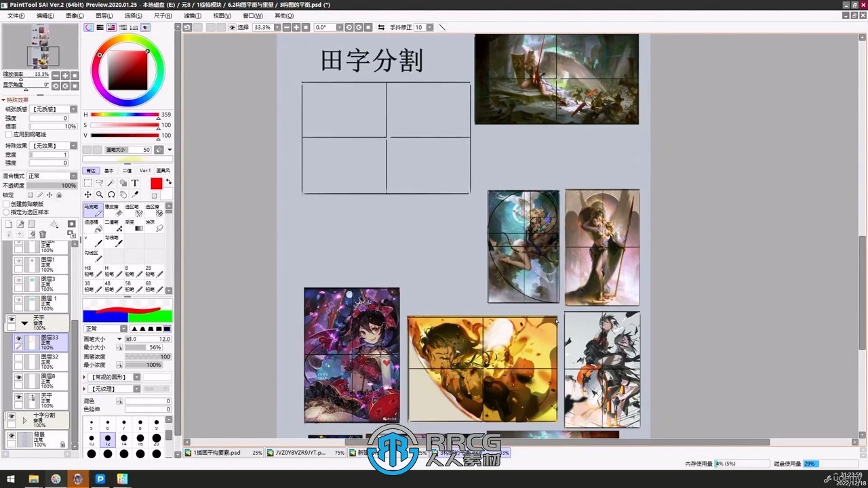Click zoom out minus button in toolbar
This screenshot has height=488, width=868.
tap(287, 28)
